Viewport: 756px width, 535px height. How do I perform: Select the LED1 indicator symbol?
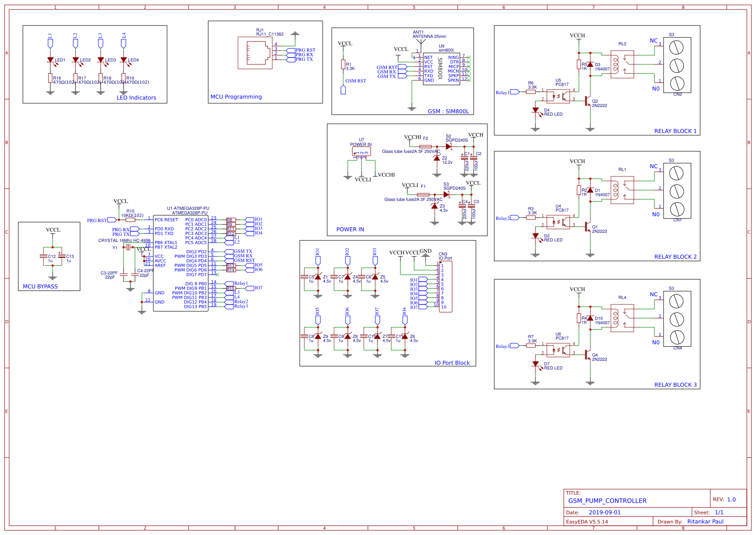50,59
